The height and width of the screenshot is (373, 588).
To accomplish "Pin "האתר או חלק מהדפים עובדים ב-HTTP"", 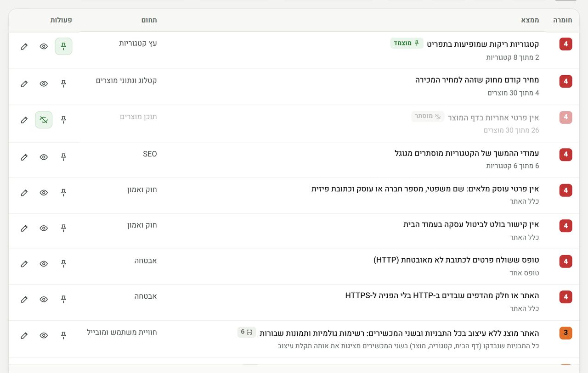I will pyautogui.click(x=63, y=299).
